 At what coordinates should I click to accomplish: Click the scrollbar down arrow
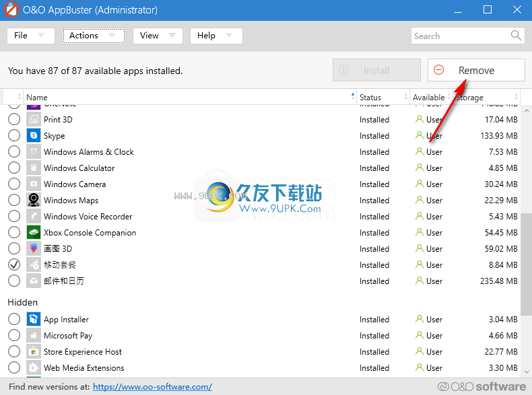526,372
